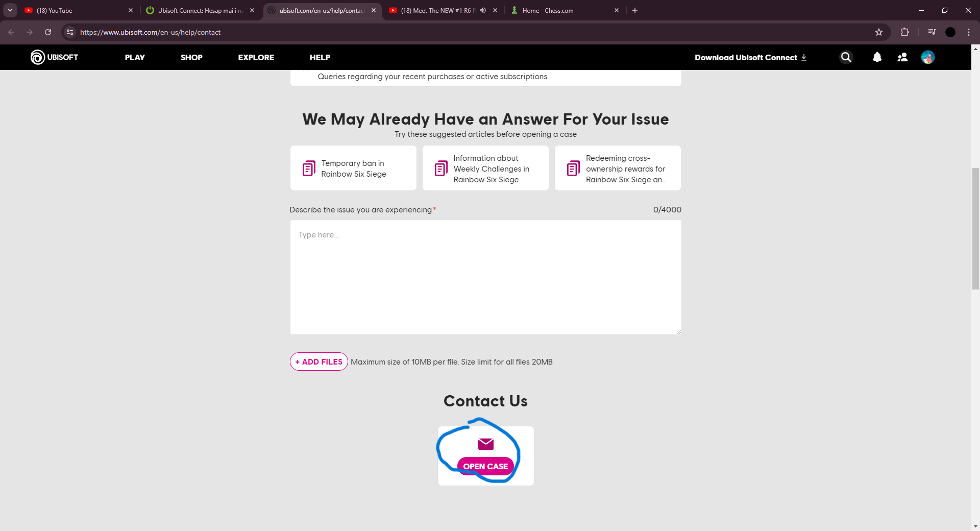Click the page vertical scrollbar thumb
The height and width of the screenshot is (531, 980).
coord(975,228)
